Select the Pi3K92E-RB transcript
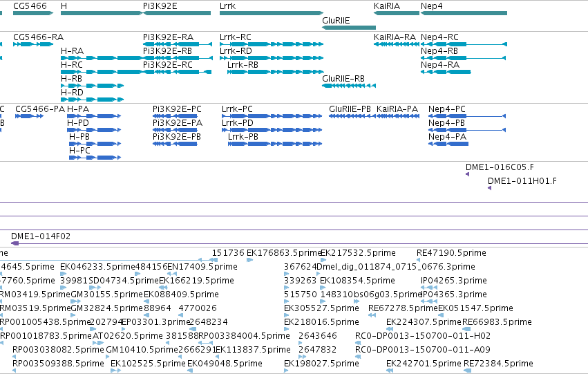588x374 pixels. (178, 58)
